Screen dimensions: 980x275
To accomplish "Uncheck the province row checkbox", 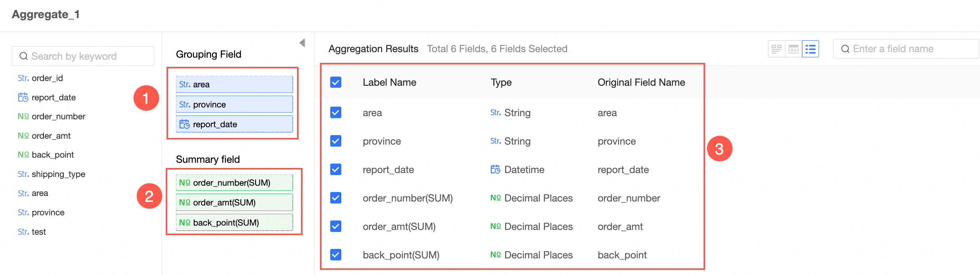I will click(336, 141).
